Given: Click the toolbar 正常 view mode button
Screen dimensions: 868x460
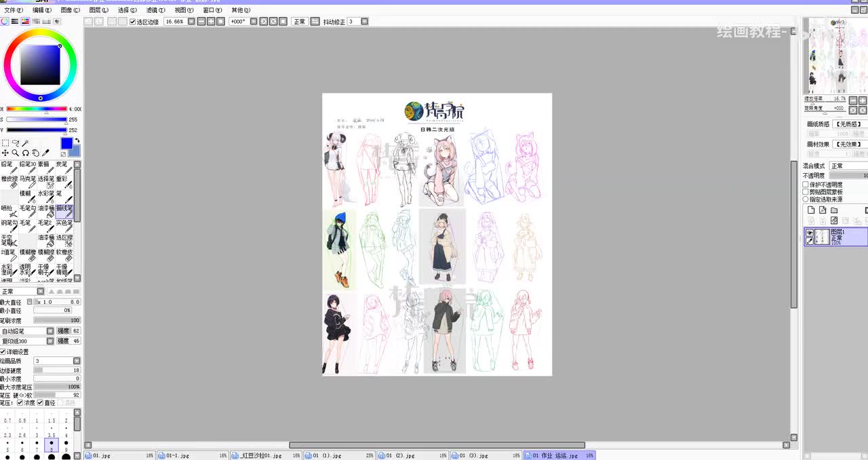Looking at the screenshot, I should click(x=300, y=22).
